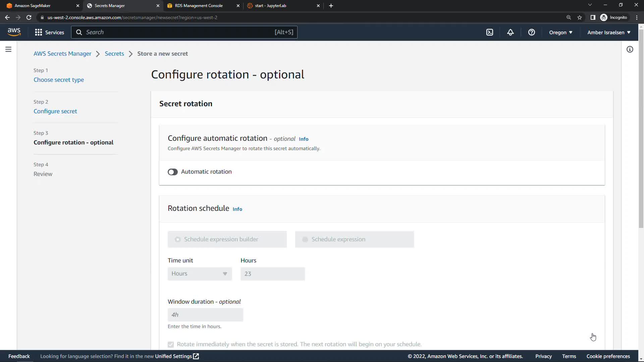
Task: Open AWS CloudShell terminal icon
Action: (490, 32)
